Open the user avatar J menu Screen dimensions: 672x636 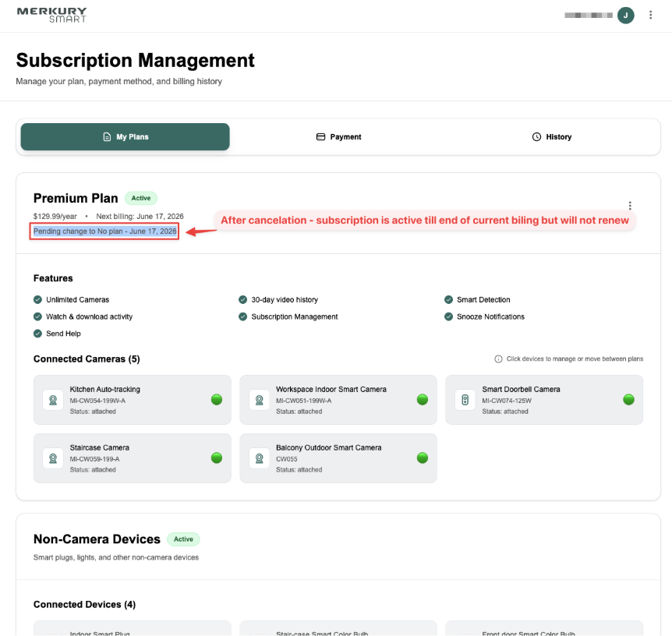[625, 15]
